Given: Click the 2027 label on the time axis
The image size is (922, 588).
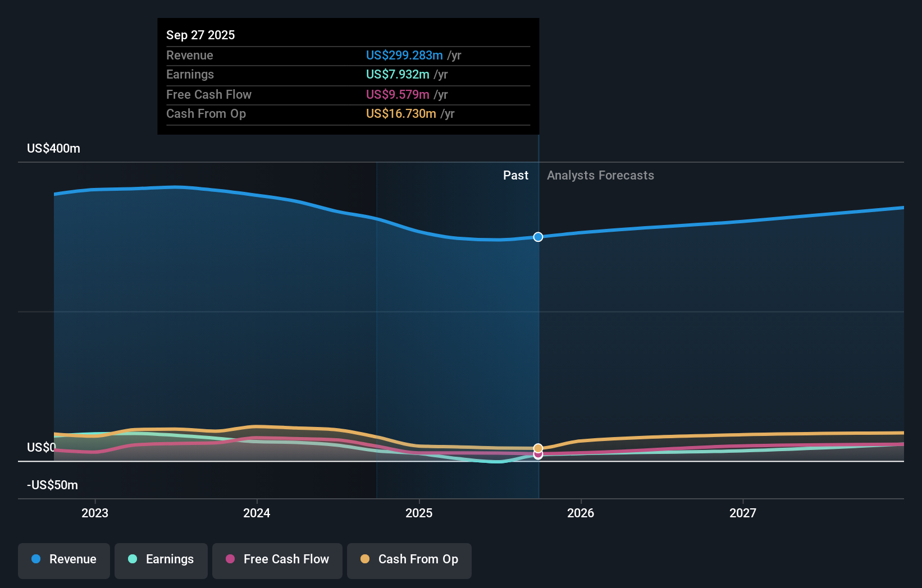Looking at the screenshot, I should coord(743,512).
